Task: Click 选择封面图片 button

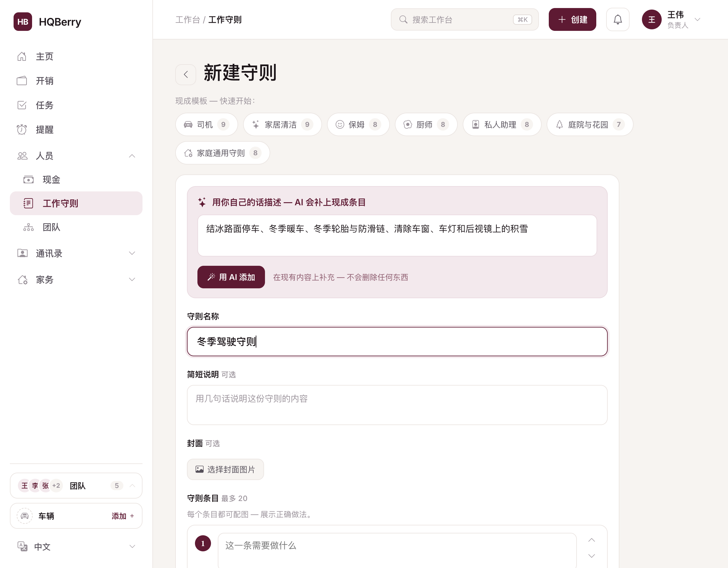Action: tap(225, 469)
